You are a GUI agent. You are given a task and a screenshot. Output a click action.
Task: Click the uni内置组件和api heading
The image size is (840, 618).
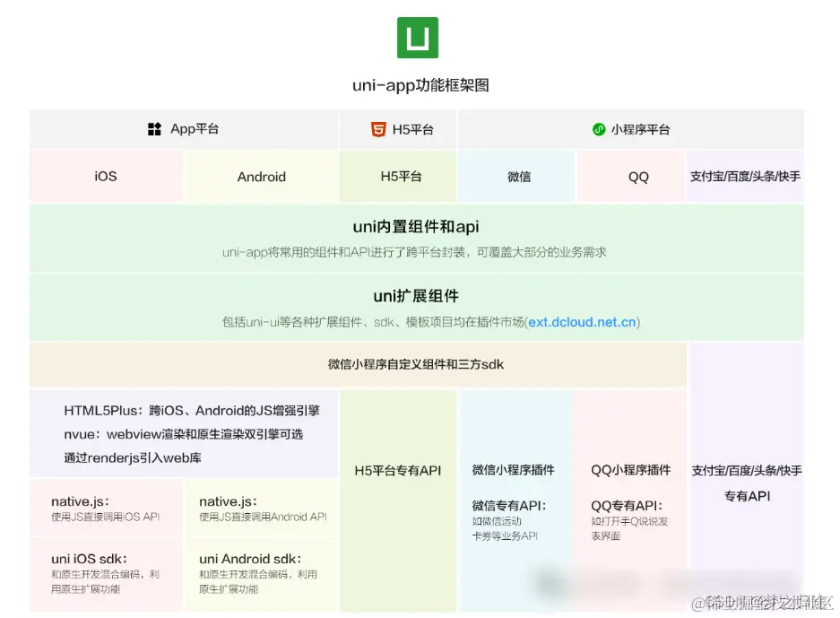click(416, 227)
